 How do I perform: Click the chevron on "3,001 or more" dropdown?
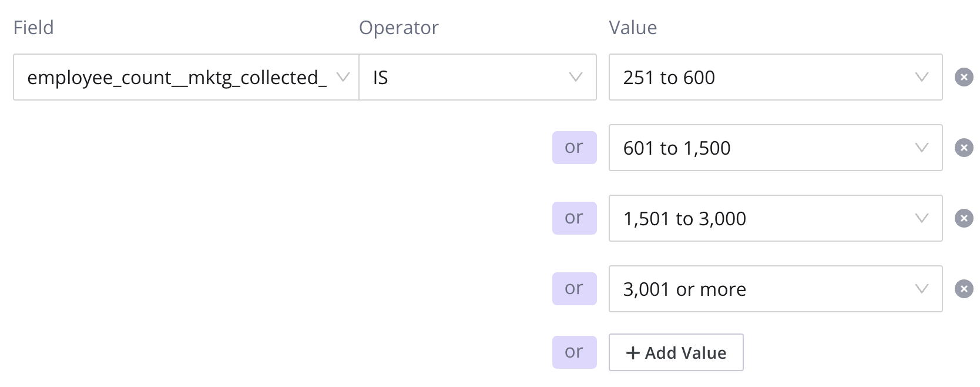[x=922, y=289]
